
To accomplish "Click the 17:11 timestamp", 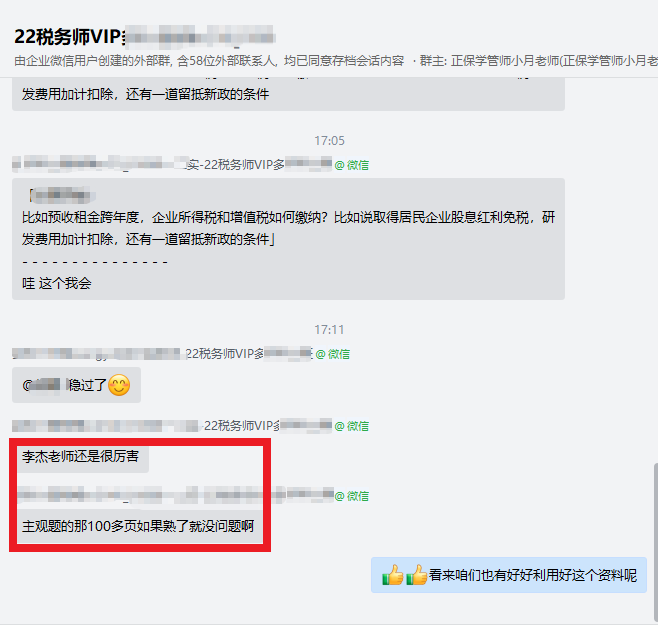I will point(329,330).
